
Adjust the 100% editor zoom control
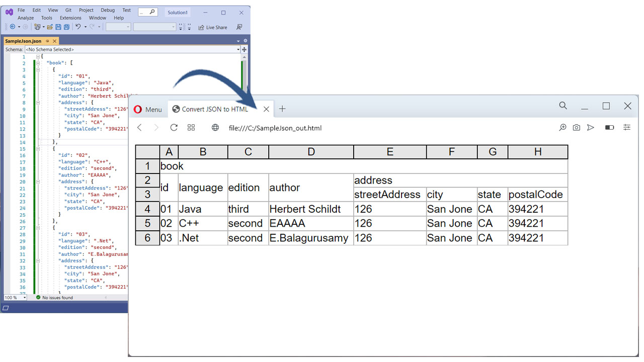click(x=15, y=297)
